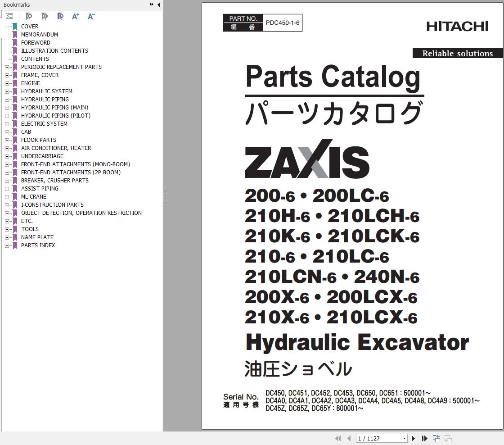Open the ILLUSTRATION CONTENTS bookmark

54,50
